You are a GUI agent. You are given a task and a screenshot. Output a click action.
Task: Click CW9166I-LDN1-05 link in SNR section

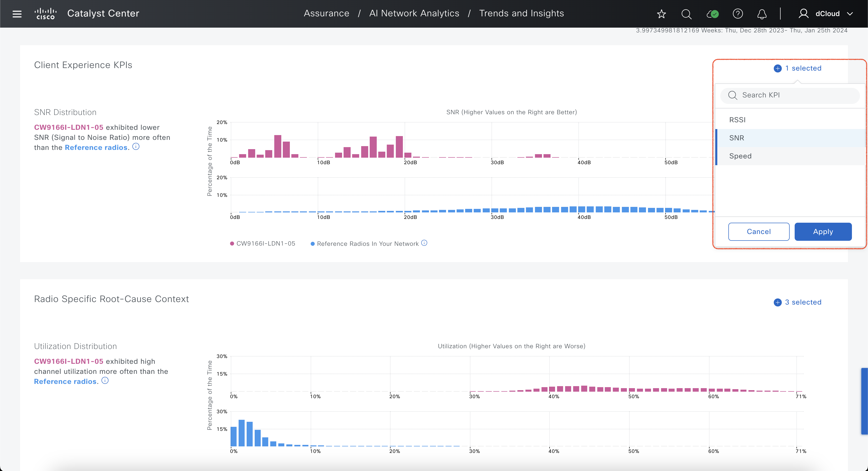click(69, 127)
